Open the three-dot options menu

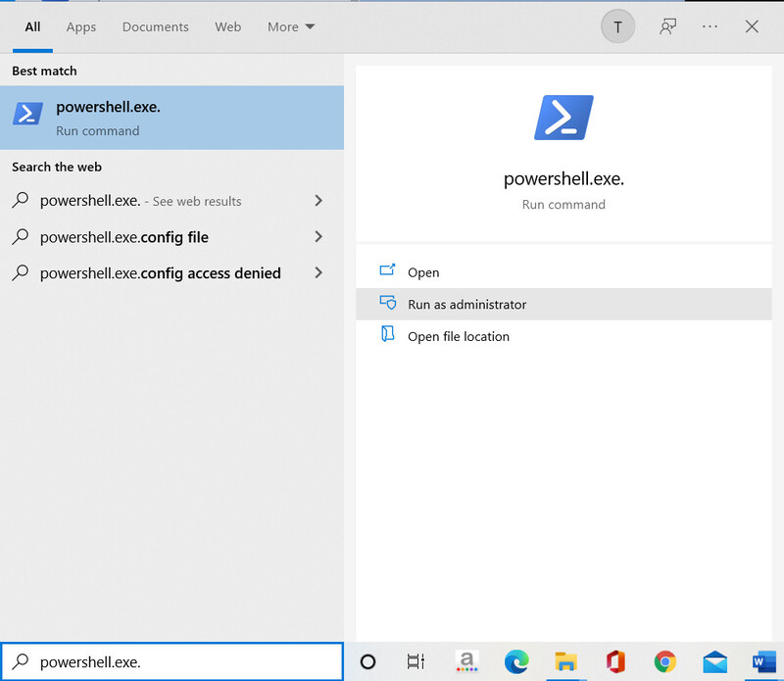pos(710,26)
